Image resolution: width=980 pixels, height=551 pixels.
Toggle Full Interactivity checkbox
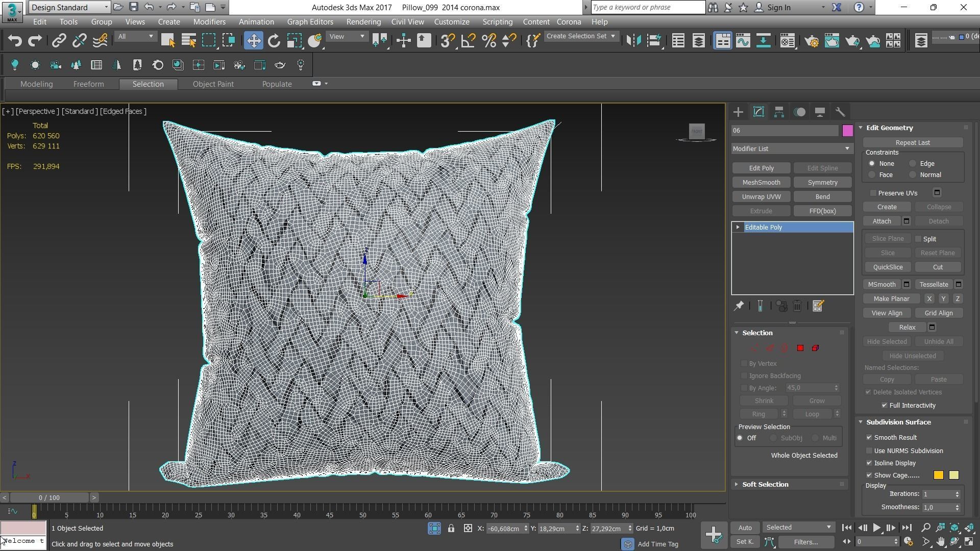click(x=885, y=406)
